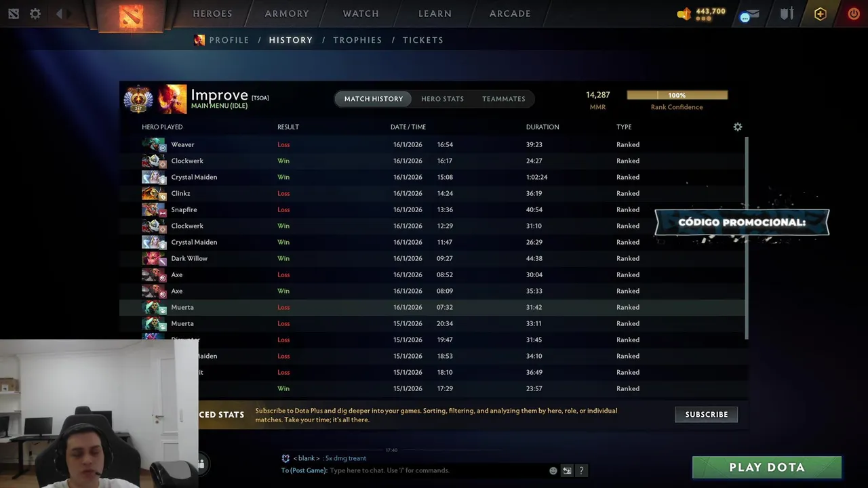
Task: Sort by DURATION column header
Action: [x=542, y=127]
